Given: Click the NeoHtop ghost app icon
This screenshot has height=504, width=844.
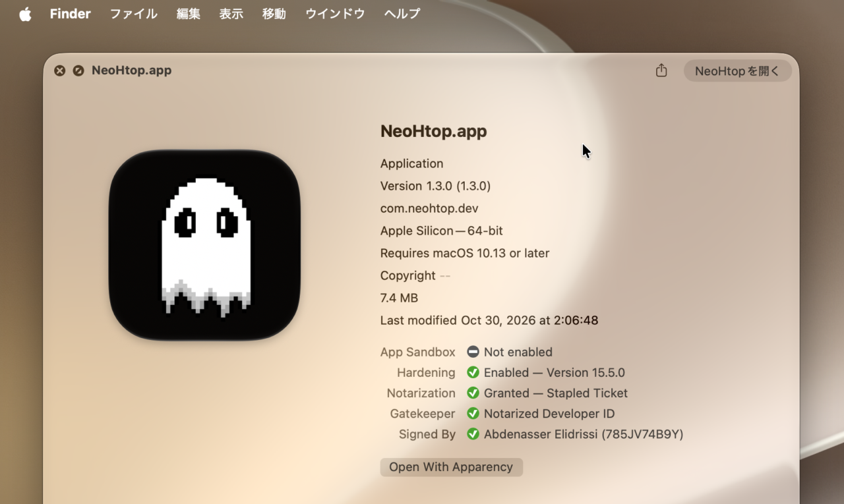Looking at the screenshot, I should (x=204, y=245).
